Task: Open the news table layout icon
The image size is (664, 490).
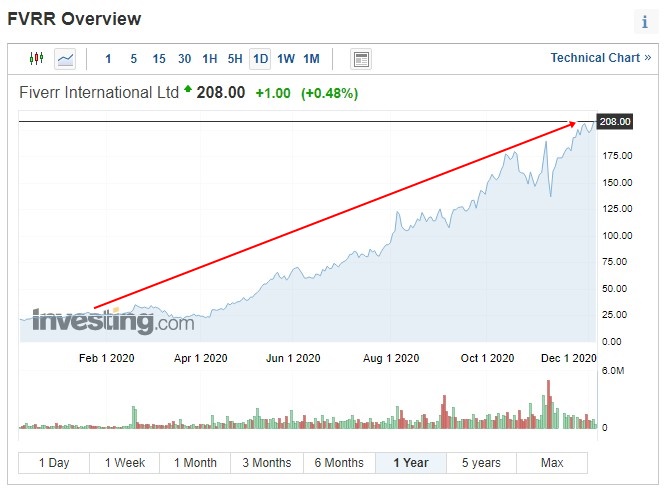Action: 361,59
